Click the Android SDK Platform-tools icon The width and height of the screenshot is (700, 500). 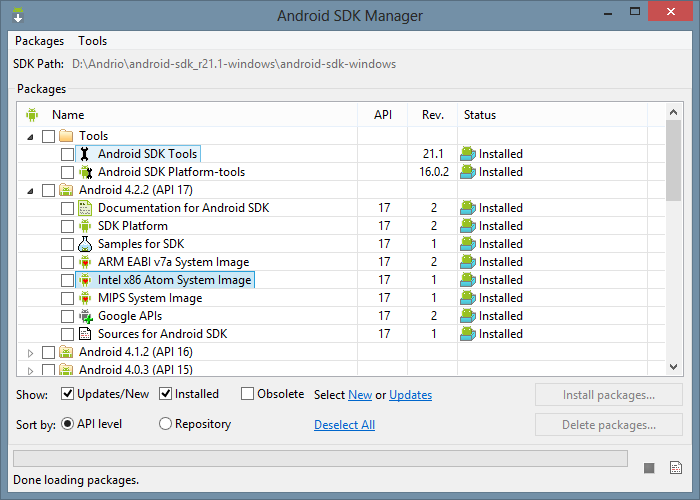[85, 172]
